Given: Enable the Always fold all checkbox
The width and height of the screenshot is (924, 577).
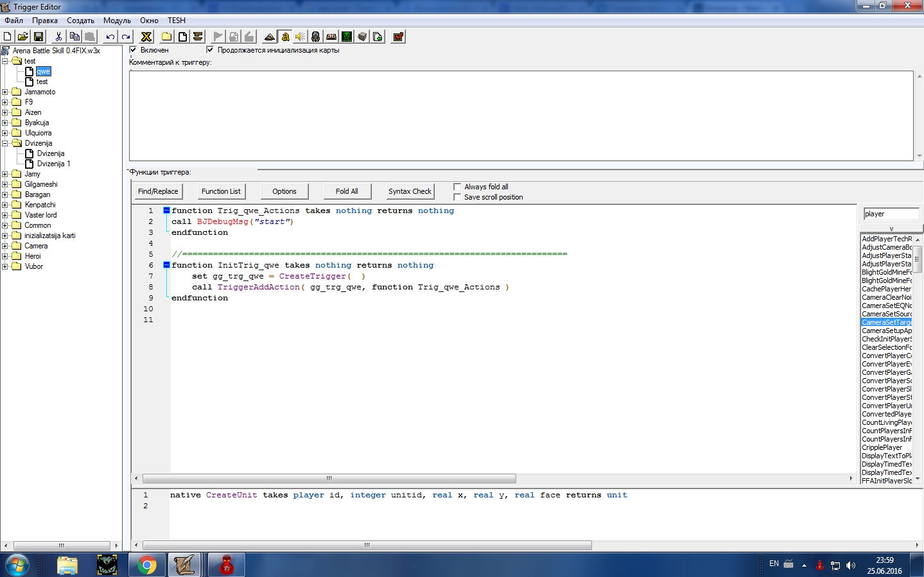Looking at the screenshot, I should (457, 187).
